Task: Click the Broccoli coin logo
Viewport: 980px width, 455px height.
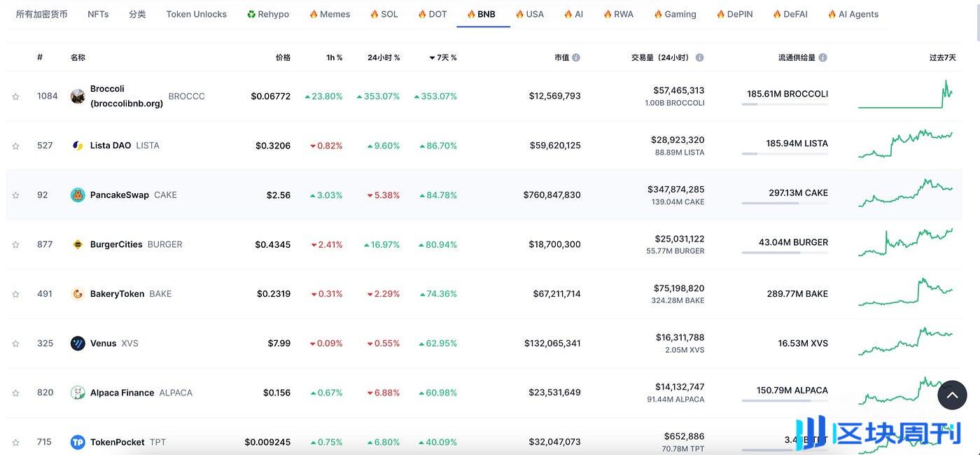Action: click(x=78, y=97)
